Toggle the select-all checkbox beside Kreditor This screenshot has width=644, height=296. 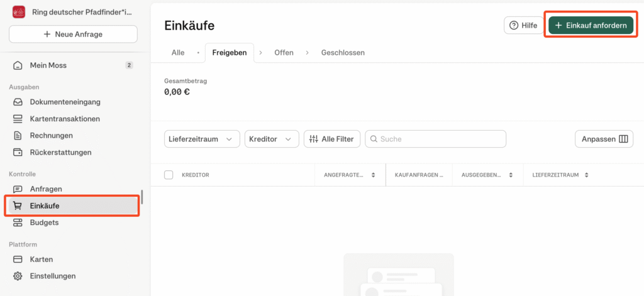(169, 175)
